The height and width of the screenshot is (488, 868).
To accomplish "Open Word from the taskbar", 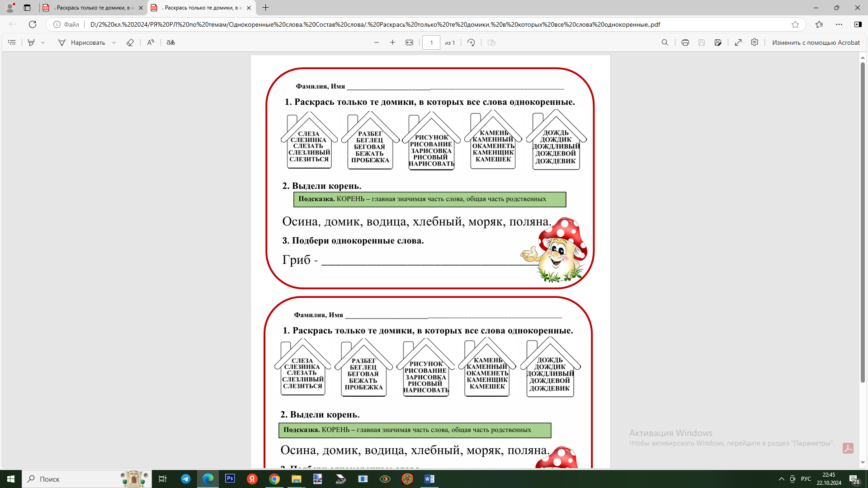I will (x=429, y=479).
